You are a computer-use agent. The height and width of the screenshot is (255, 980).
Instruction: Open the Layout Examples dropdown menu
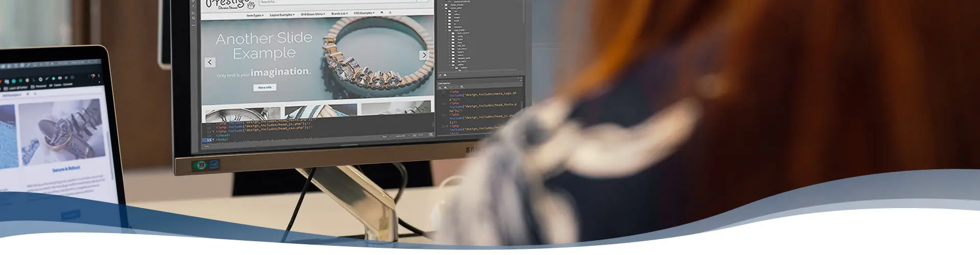point(282,15)
